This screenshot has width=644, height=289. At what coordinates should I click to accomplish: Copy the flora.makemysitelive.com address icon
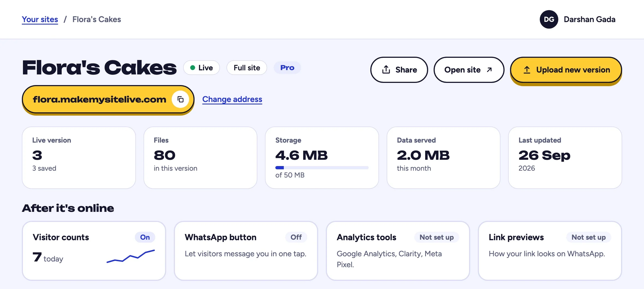coord(180,100)
